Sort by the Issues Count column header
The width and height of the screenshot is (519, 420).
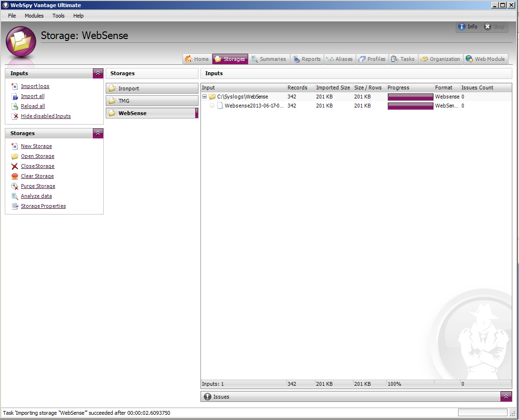[486, 88]
